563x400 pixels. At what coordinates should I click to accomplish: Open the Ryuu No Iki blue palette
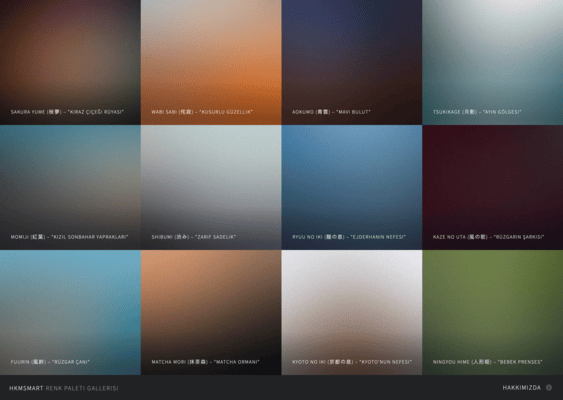click(352, 187)
